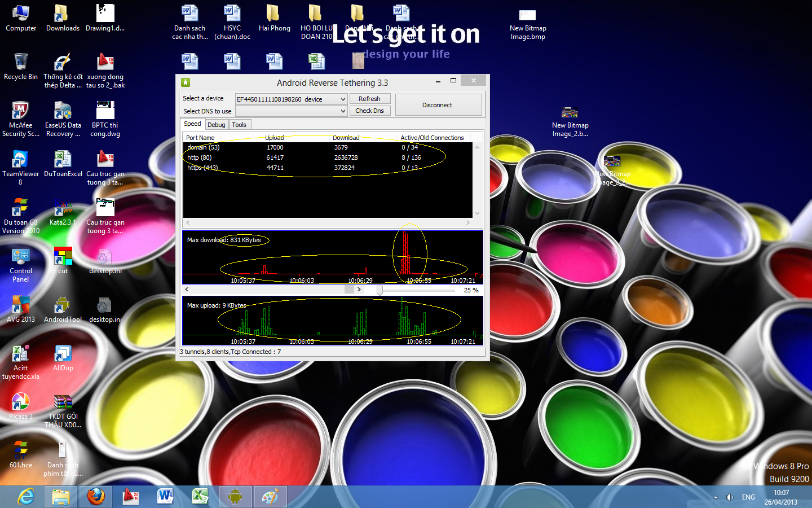The height and width of the screenshot is (508, 812).
Task: Show hidden tray icons arrow
Action: click(x=716, y=497)
